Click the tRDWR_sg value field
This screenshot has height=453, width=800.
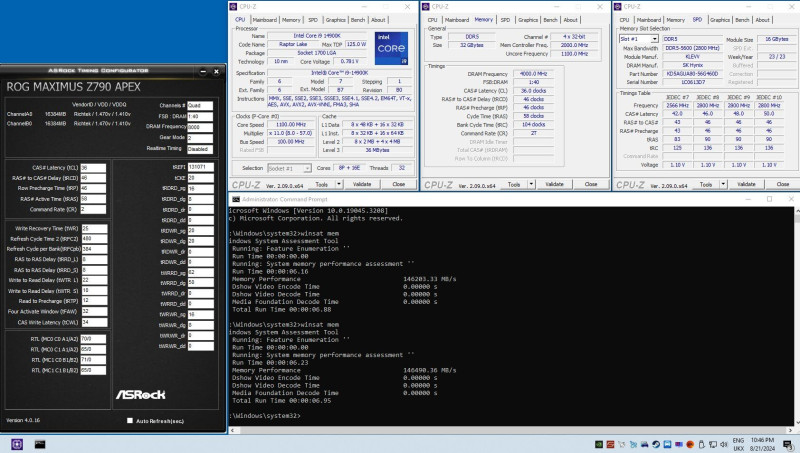(x=201, y=231)
